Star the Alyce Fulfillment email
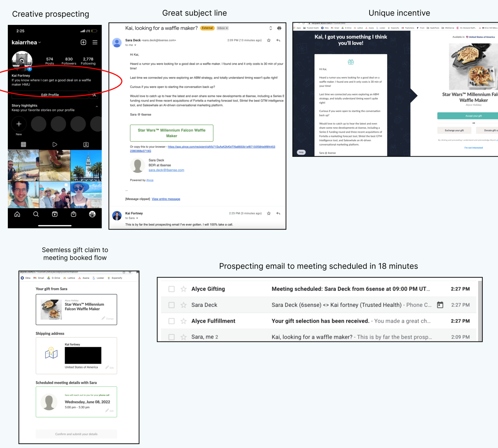The height and width of the screenshot is (448, 498). [x=183, y=321]
